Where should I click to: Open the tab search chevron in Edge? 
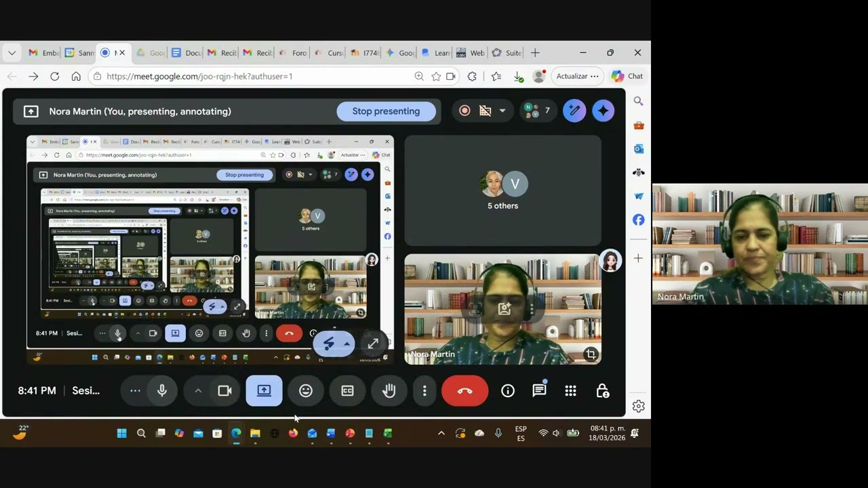coord(12,53)
